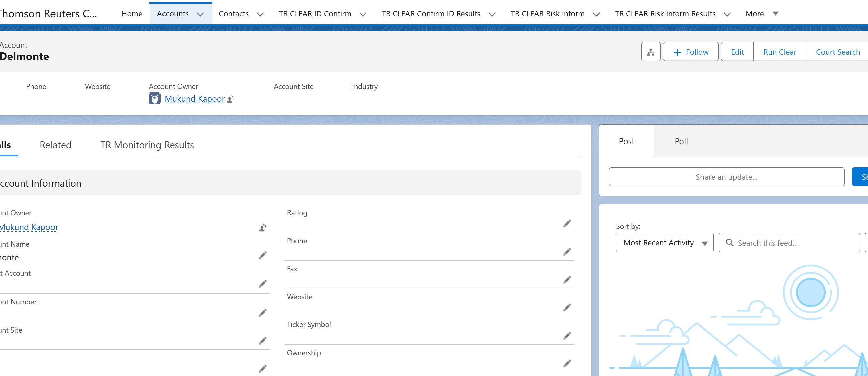Select the Poll tab in feed
The width and height of the screenshot is (868, 376).
(x=681, y=141)
